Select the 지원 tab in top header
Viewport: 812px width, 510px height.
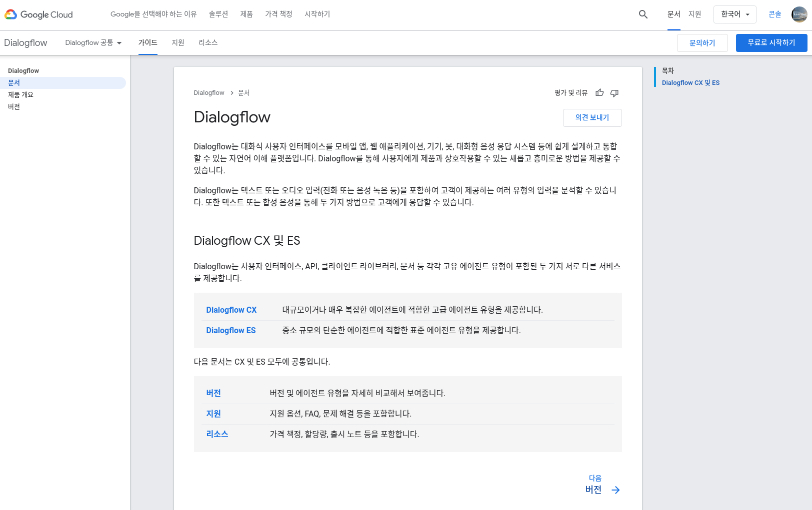point(695,14)
